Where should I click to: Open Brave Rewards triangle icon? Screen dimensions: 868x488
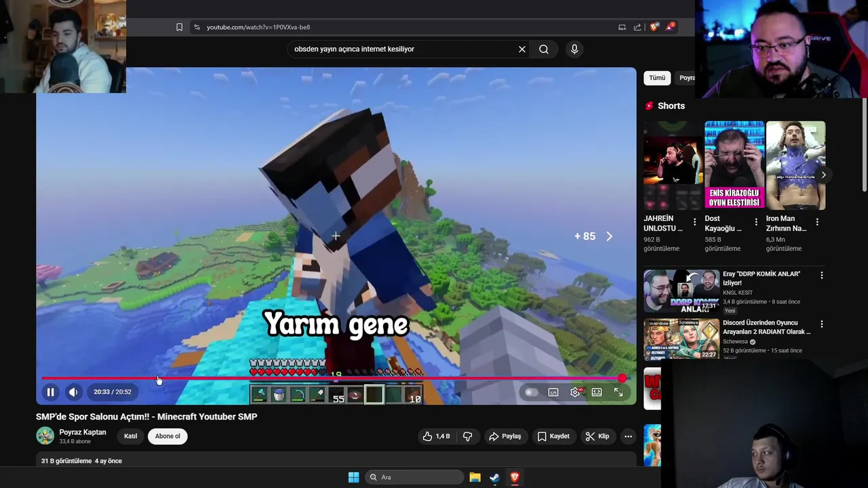pyautogui.click(x=670, y=27)
